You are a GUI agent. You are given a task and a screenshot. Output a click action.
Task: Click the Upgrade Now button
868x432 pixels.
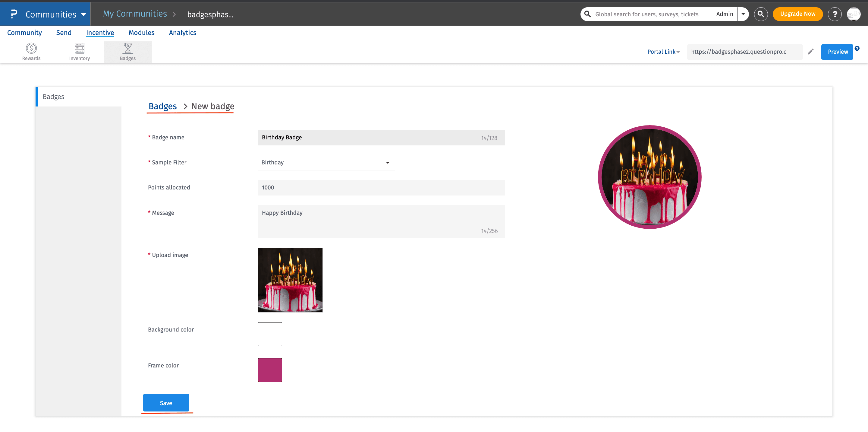coord(797,14)
